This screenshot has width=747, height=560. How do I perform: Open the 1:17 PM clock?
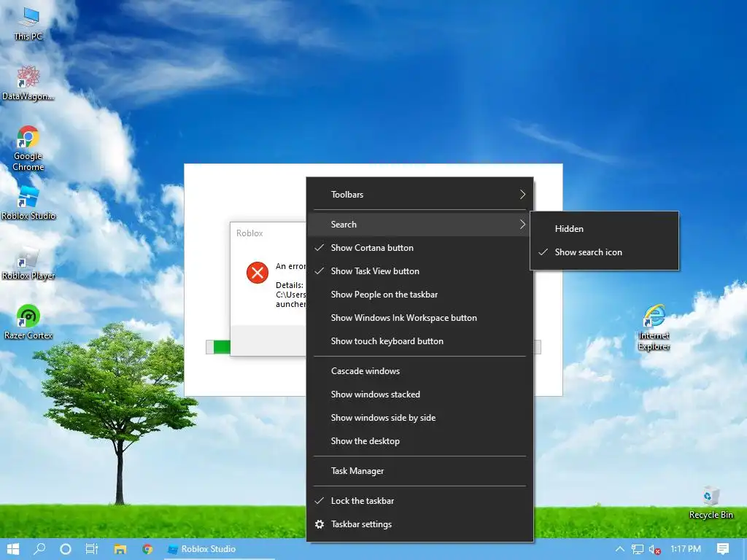pyautogui.click(x=686, y=549)
